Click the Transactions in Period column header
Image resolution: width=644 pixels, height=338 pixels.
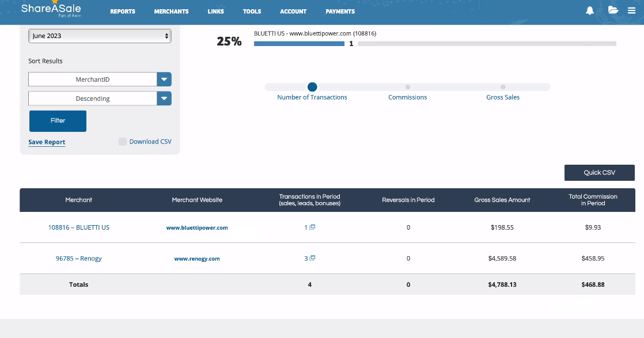pos(310,200)
